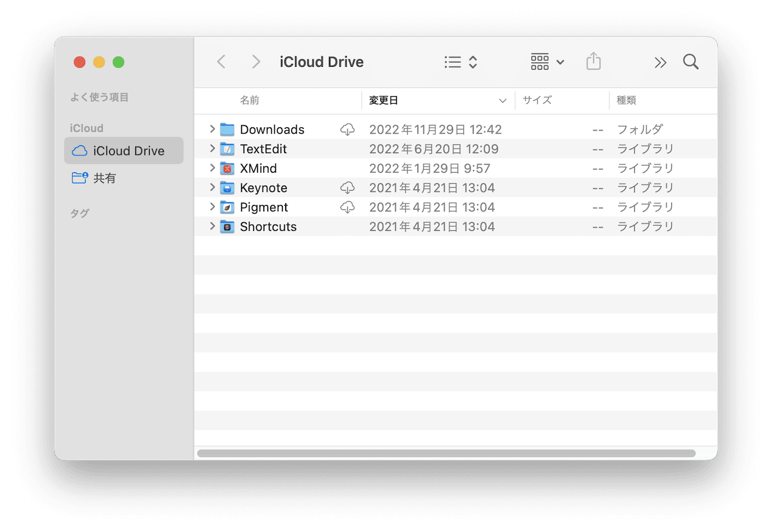Click the ライブラリ kind label for XMind
Screen dimensions: 772x532
(645, 168)
